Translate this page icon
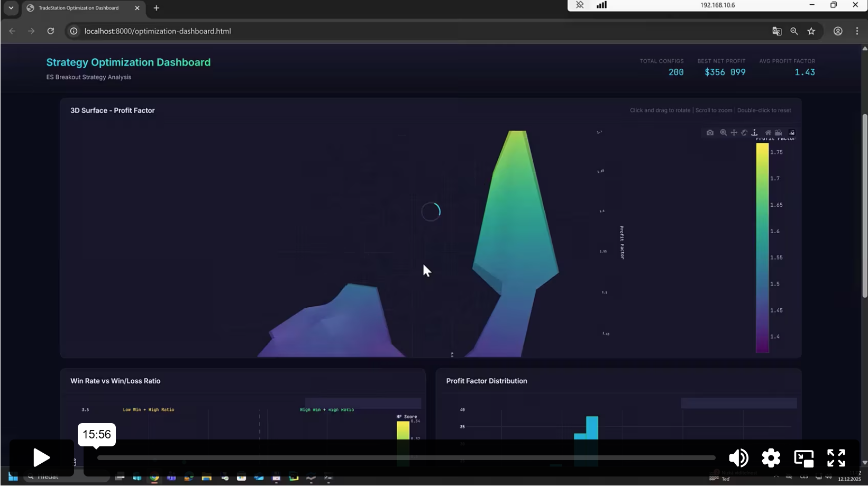The height and width of the screenshot is (486, 868). click(x=777, y=31)
